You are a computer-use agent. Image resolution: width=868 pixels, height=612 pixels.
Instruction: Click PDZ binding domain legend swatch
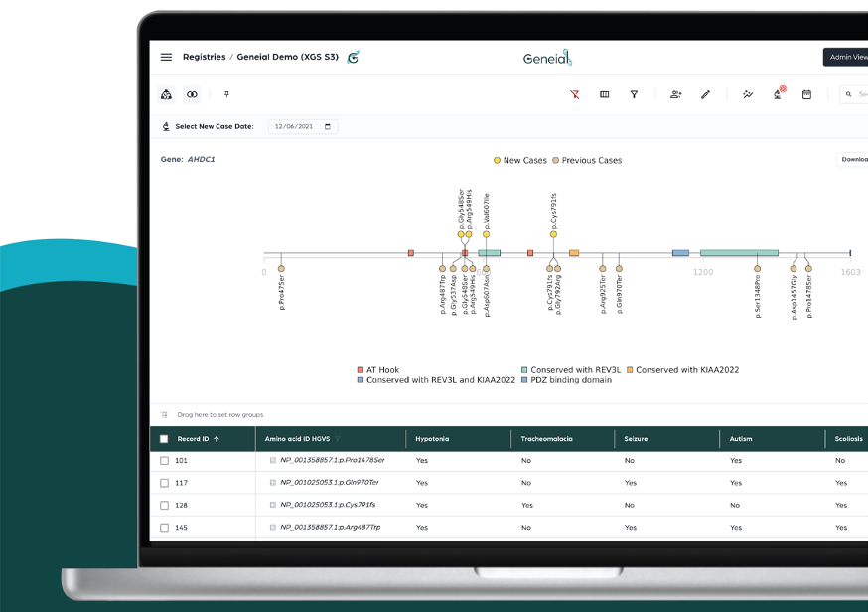click(524, 380)
